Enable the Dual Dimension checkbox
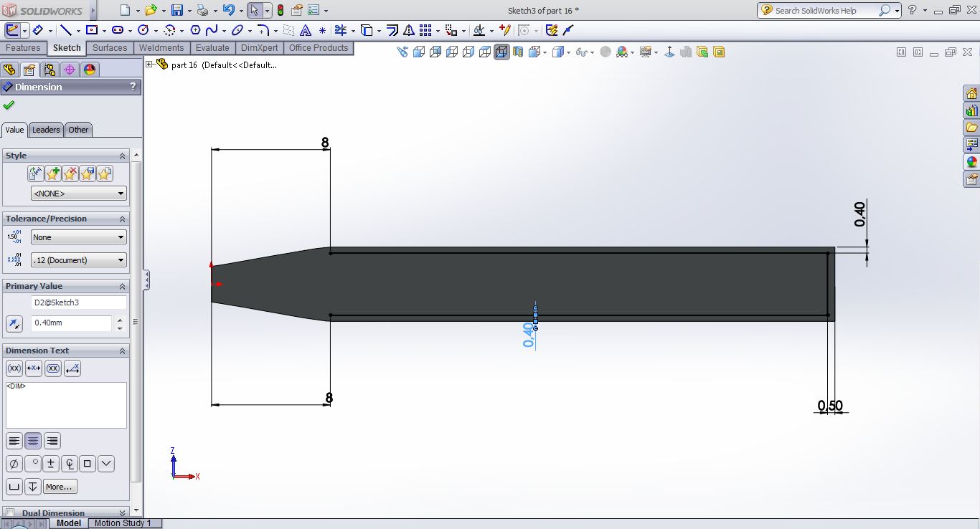The image size is (980, 529). (x=10, y=513)
